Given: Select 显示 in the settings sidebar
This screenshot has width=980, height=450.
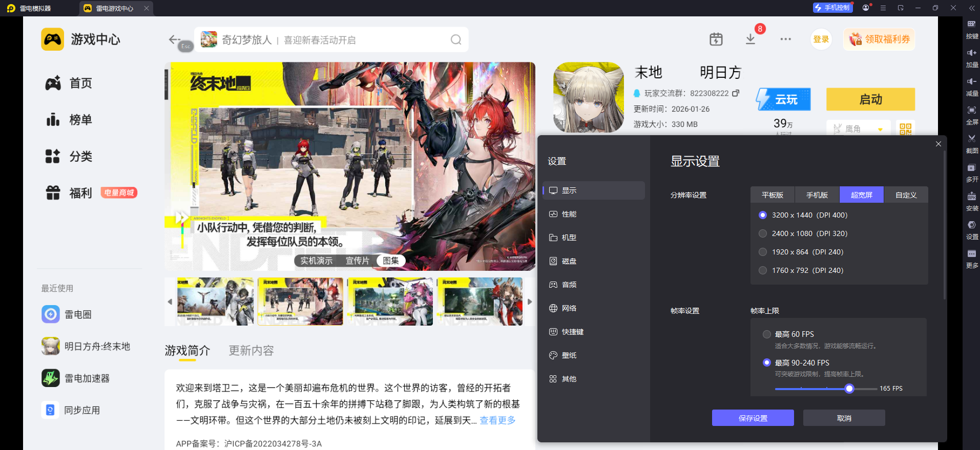Looking at the screenshot, I should tap(594, 190).
